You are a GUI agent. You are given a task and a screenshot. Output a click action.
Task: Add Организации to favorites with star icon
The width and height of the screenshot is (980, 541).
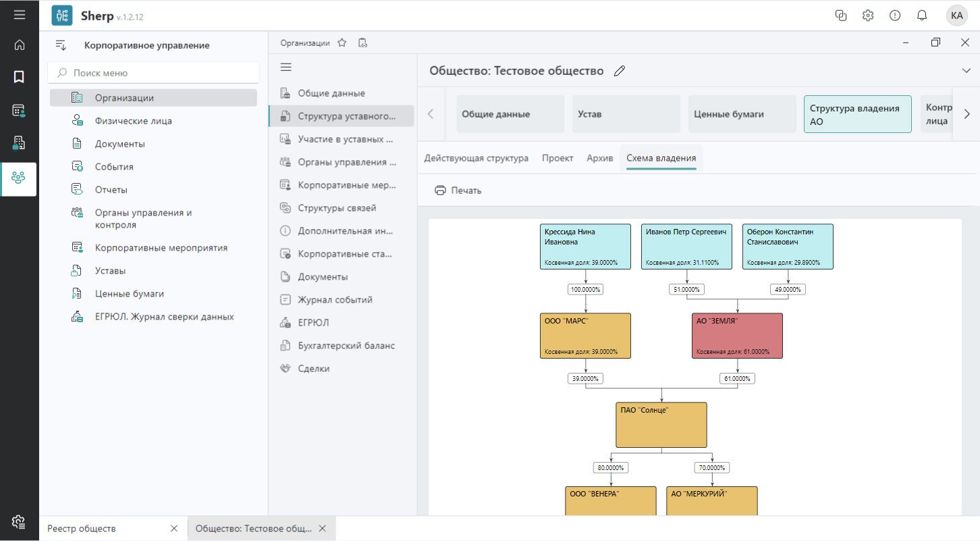[342, 43]
